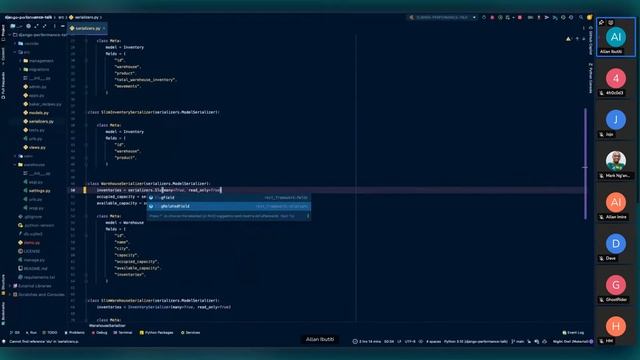The height and width of the screenshot is (360, 640).
Task: Close the serializers.py editor tab
Action: click(x=104, y=28)
